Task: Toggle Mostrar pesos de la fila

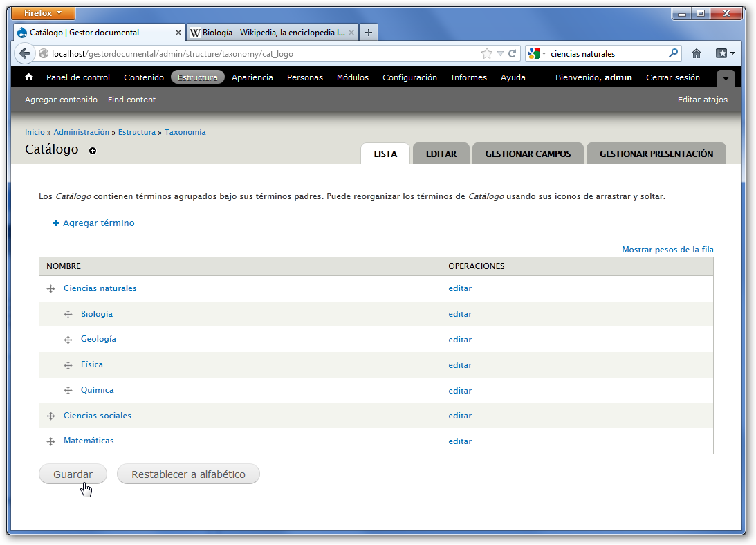Action: pos(667,250)
